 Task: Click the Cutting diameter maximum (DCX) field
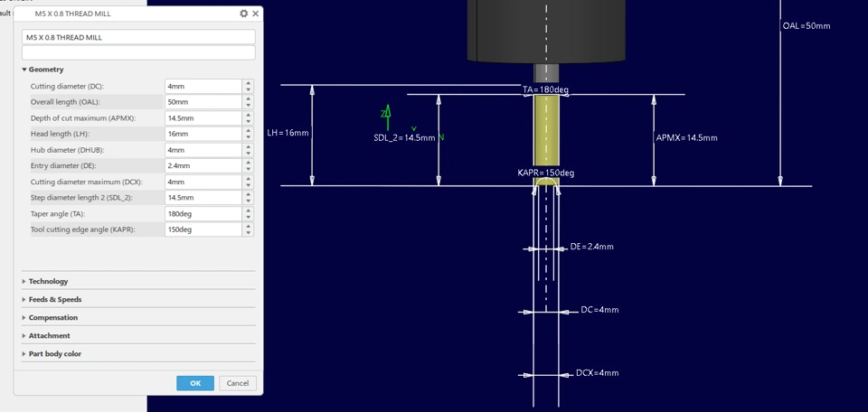pyautogui.click(x=203, y=182)
